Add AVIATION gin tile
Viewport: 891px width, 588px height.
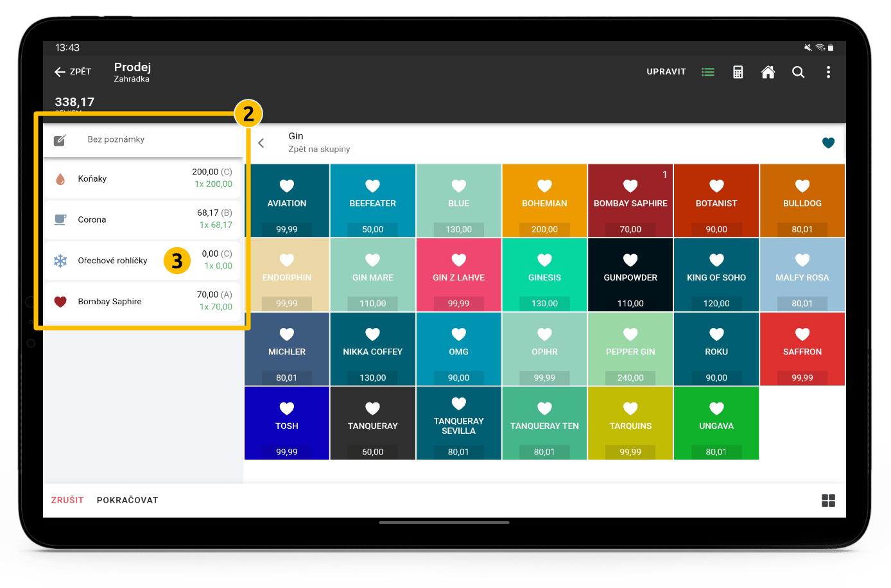287,200
